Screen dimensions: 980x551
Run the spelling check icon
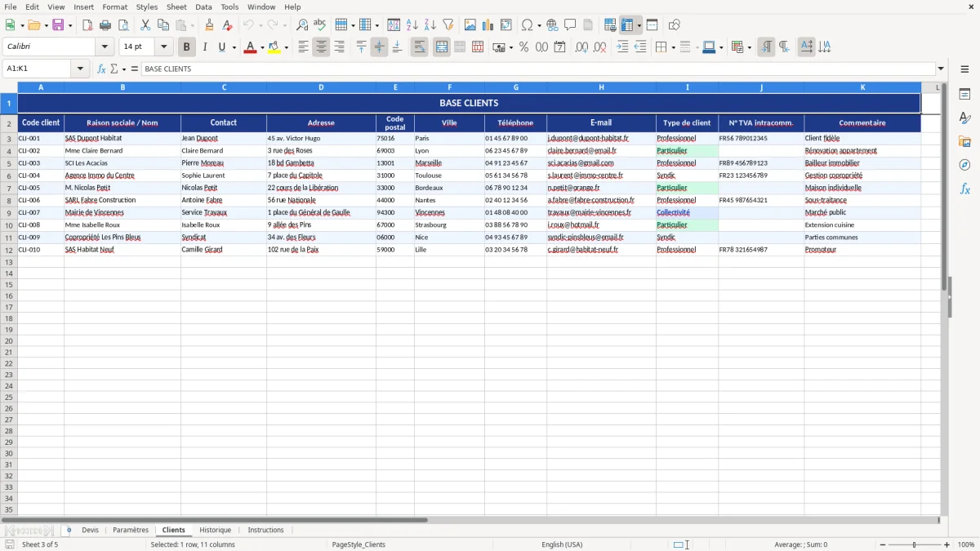[320, 25]
